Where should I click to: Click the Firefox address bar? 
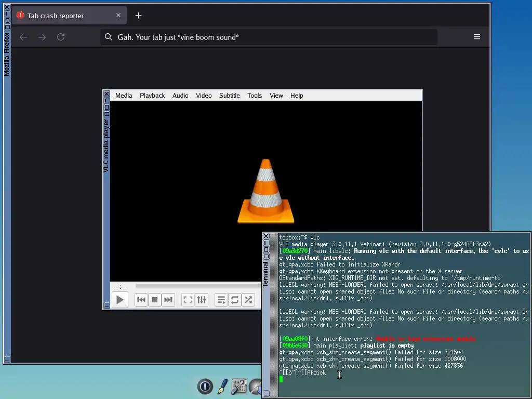point(269,37)
